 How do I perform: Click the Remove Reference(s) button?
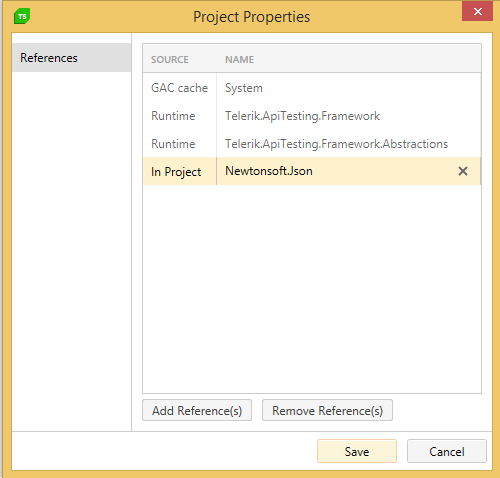[327, 410]
